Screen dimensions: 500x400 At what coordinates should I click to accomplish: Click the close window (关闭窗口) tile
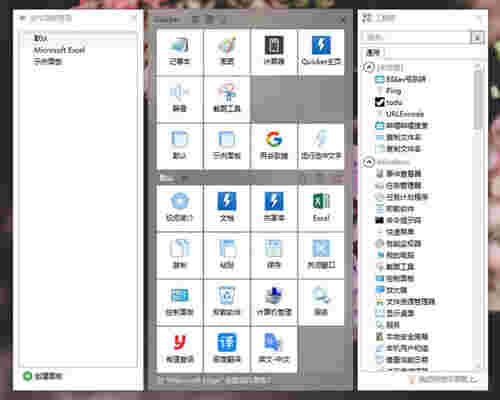321,255
